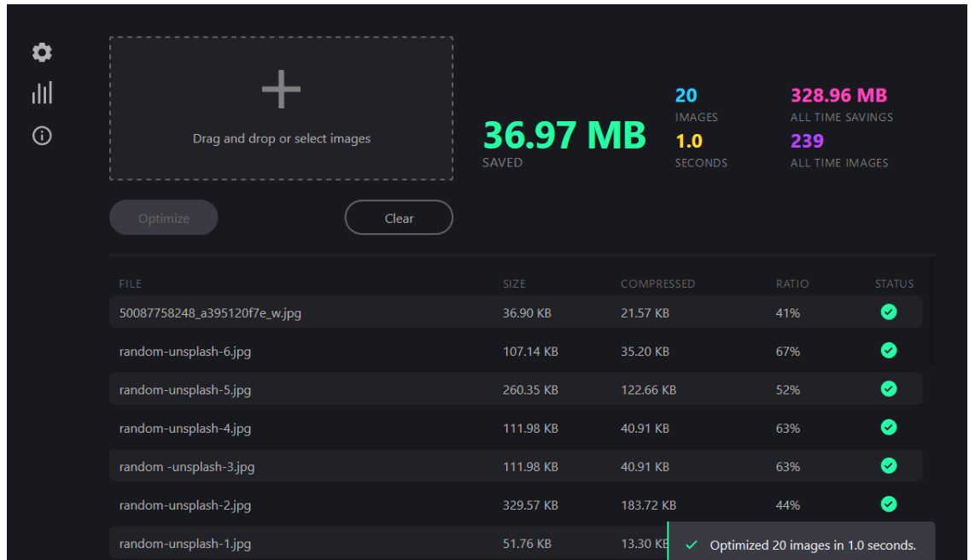Open the statistics bar chart icon
975x560 pixels.
coord(42,92)
